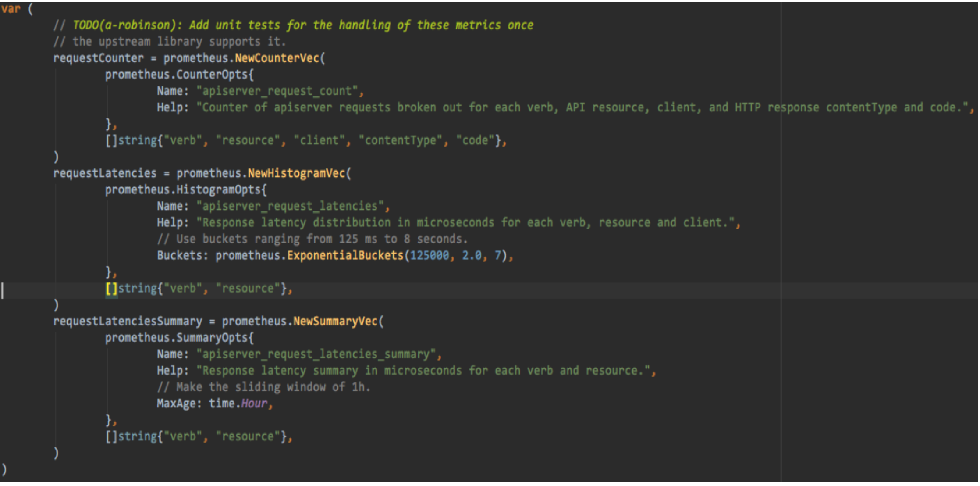980x486 pixels.
Task: Click the "contentType" string in the label list
Action: (x=401, y=140)
